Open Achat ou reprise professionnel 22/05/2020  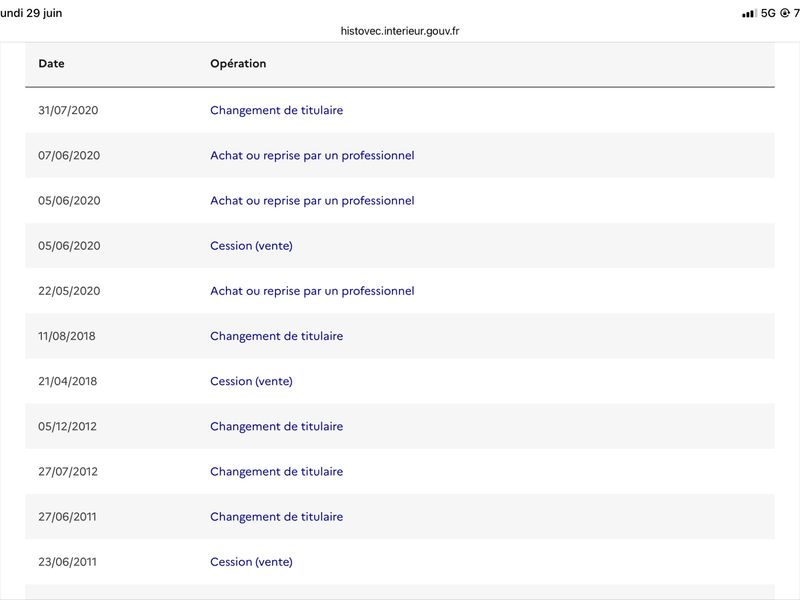[312, 291]
